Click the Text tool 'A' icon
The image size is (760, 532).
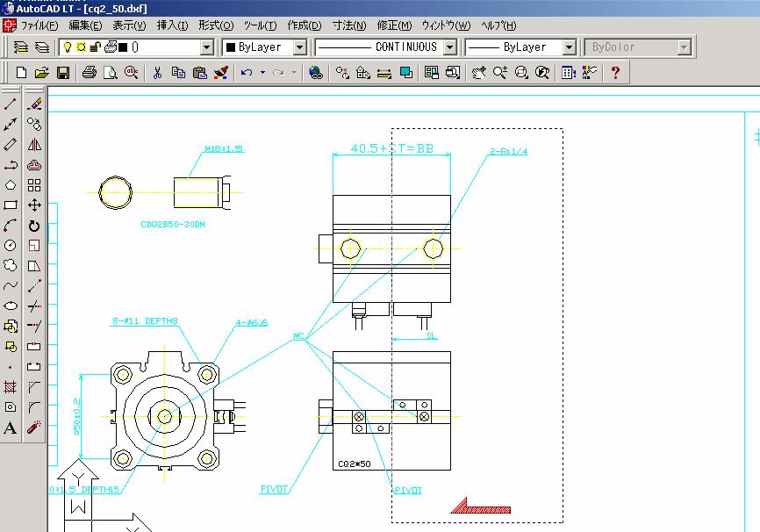coord(11,428)
